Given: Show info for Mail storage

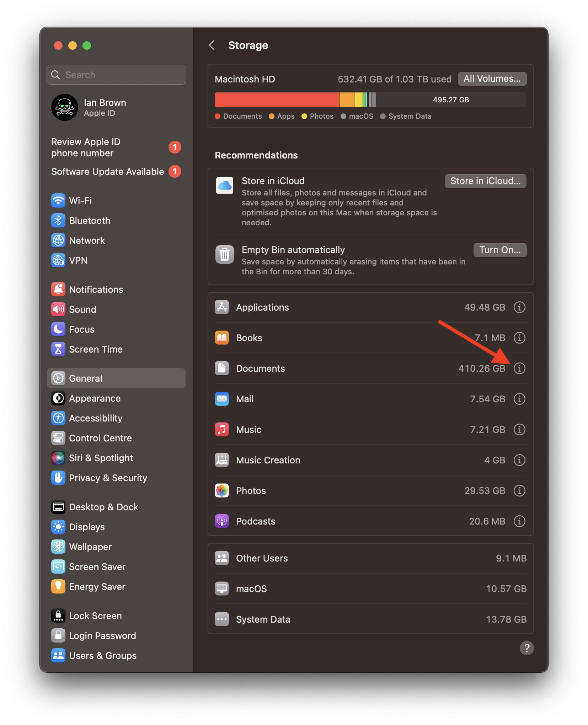Looking at the screenshot, I should (x=519, y=399).
